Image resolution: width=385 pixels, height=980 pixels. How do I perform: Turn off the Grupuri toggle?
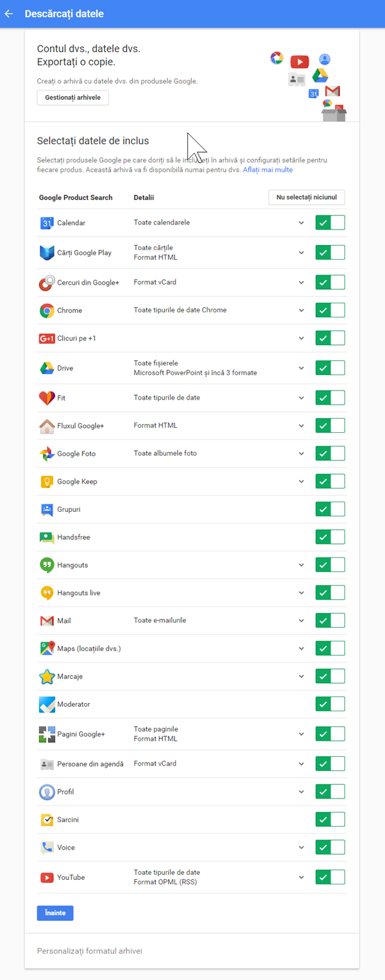pos(330,509)
